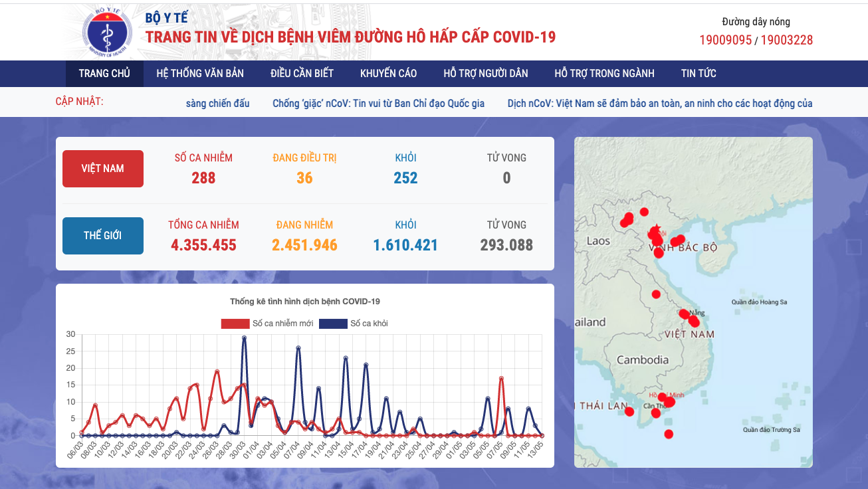Click the 30/03 peak point on chart
The image size is (868, 489).
click(244, 338)
